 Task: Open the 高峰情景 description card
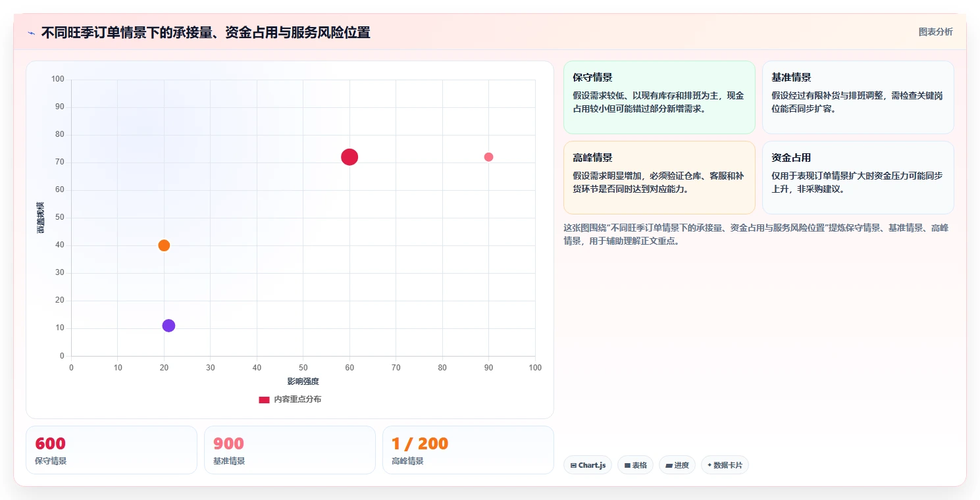659,178
